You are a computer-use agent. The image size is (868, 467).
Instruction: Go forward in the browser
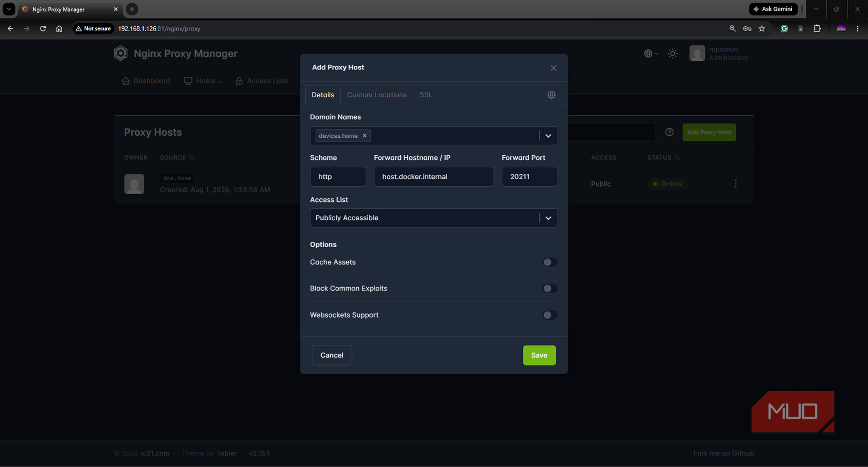tap(26, 28)
